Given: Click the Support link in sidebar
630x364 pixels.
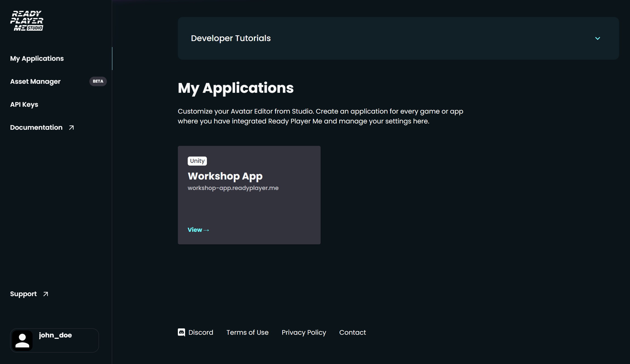Looking at the screenshot, I should [23, 294].
